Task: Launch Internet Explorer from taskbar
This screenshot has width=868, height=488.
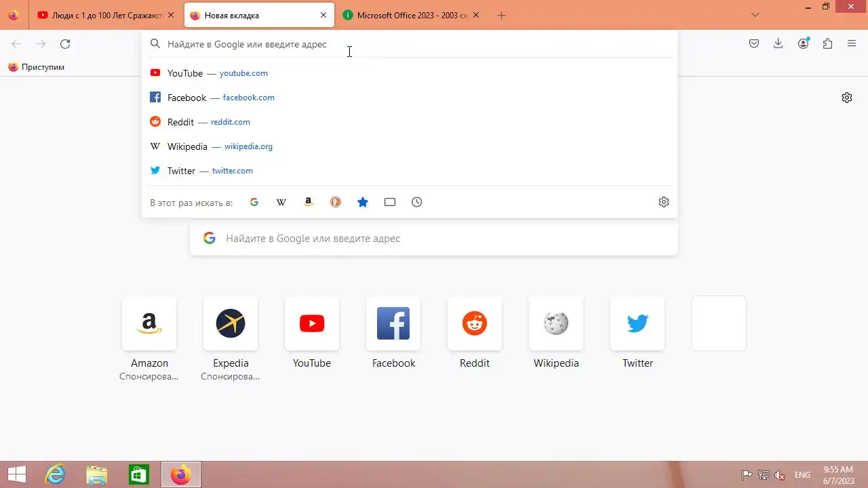Action: (x=55, y=475)
